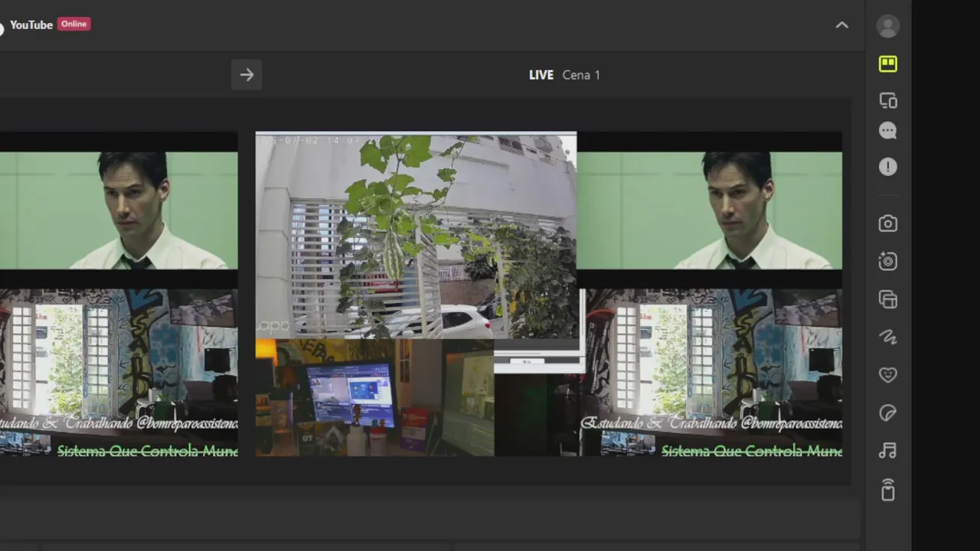
Task: Select the center security camera preview
Action: [416, 236]
